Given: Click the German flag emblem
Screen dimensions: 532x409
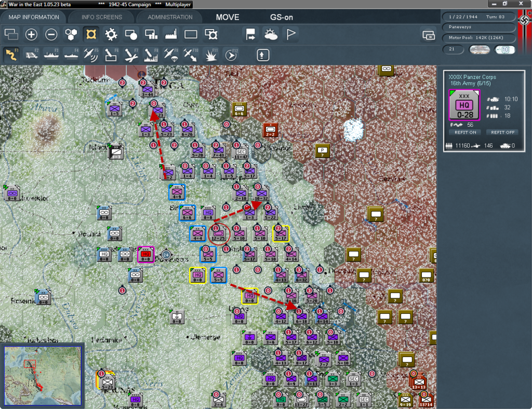Looking at the screenshot, I should pyautogui.click(x=525, y=20).
